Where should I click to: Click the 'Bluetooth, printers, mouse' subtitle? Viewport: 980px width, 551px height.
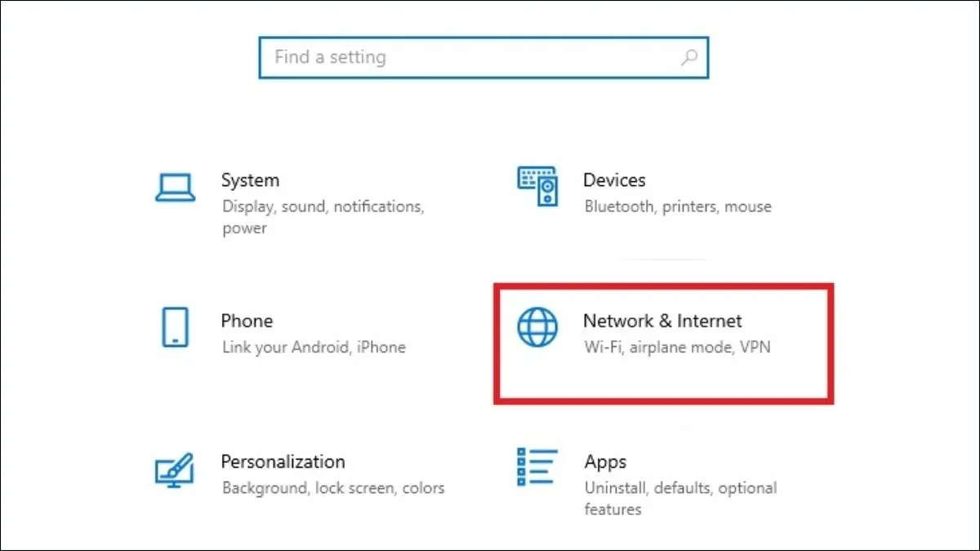coord(678,207)
